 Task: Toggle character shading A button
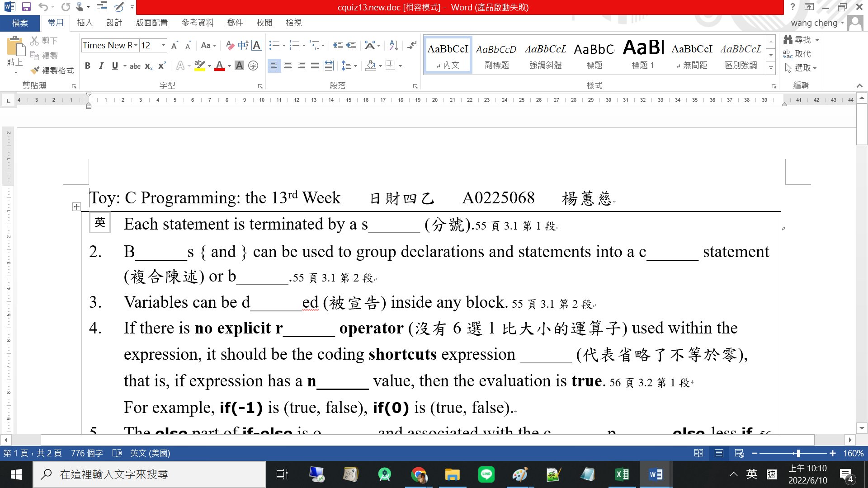240,66
